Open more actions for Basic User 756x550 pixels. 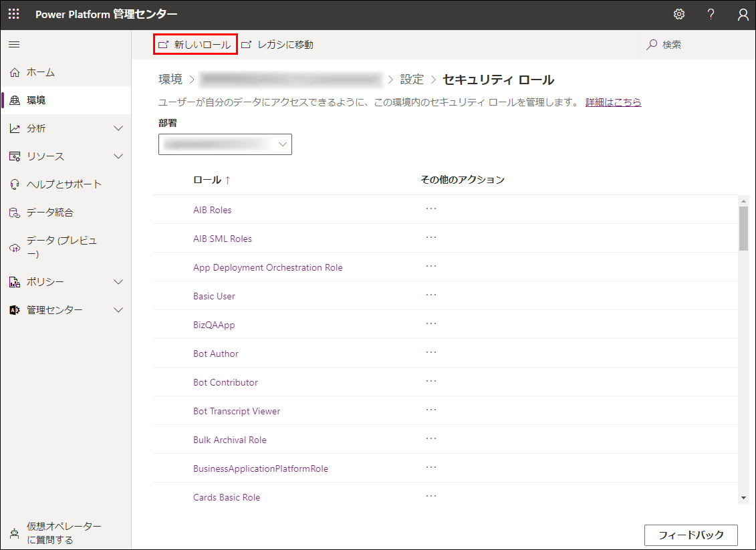point(431,295)
